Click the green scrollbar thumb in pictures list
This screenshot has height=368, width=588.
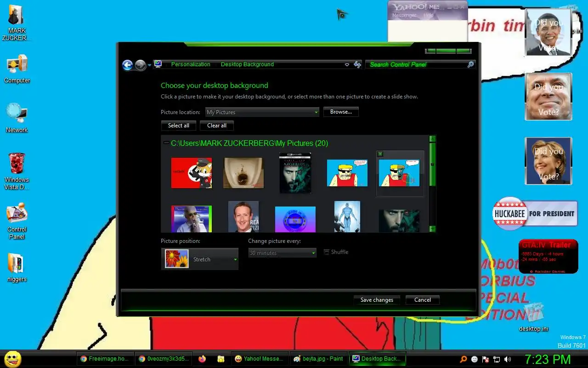(x=432, y=164)
